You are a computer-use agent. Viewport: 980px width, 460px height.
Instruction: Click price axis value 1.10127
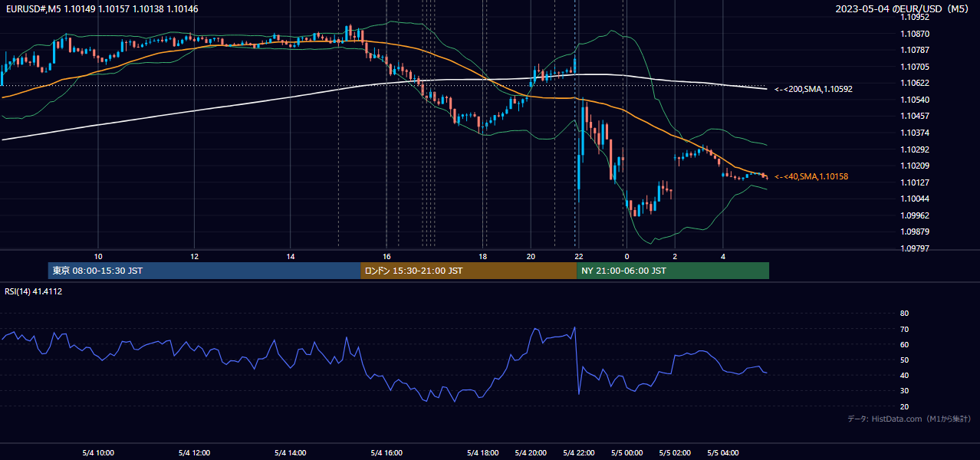tap(915, 182)
